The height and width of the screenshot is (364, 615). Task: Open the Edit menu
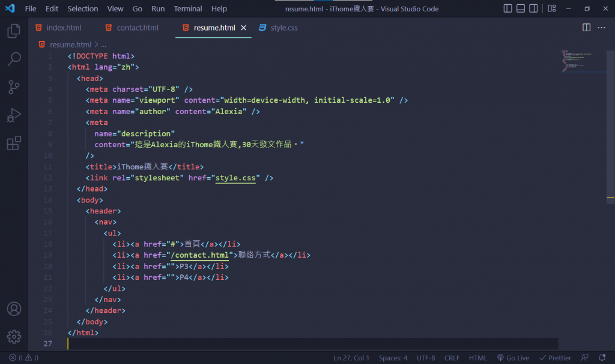pyautogui.click(x=52, y=8)
